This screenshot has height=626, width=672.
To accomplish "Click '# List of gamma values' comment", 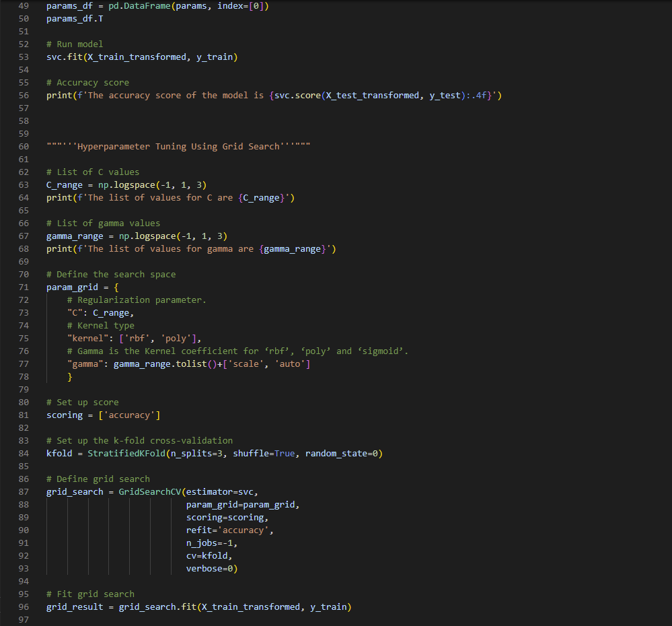I will 103,223.
